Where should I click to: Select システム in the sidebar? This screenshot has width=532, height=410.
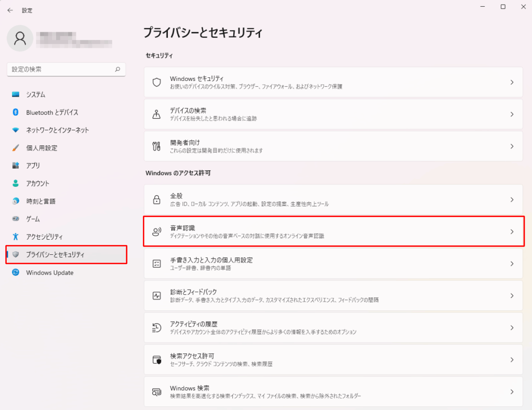[x=66, y=94]
